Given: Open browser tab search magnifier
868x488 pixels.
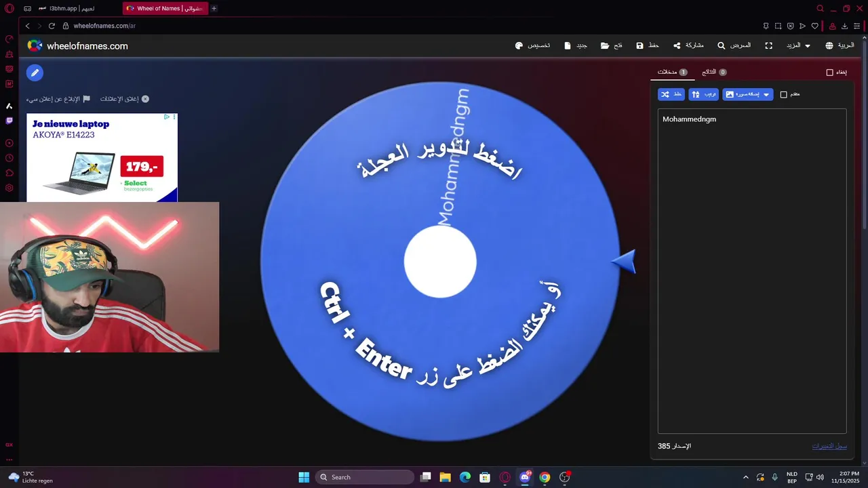Looking at the screenshot, I should [820, 8].
